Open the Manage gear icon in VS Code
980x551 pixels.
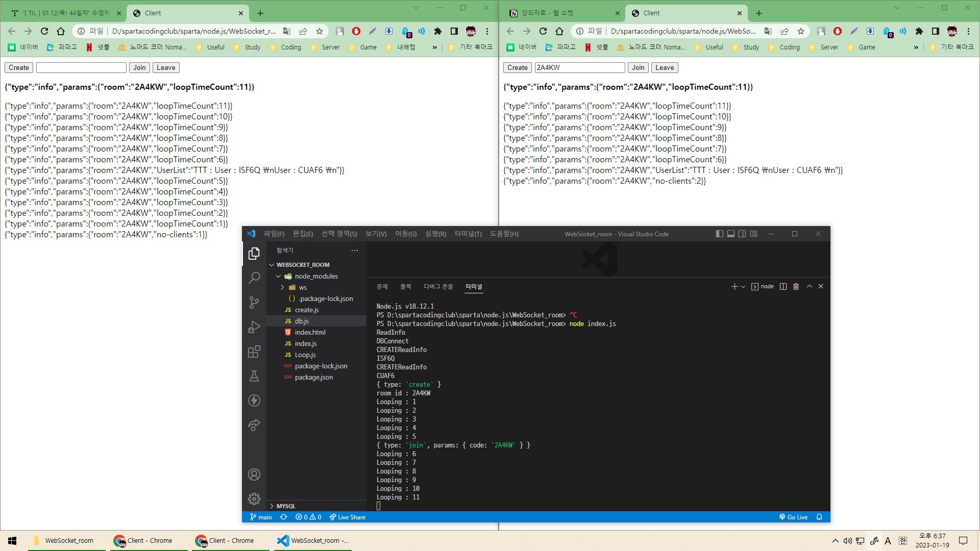tap(254, 498)
